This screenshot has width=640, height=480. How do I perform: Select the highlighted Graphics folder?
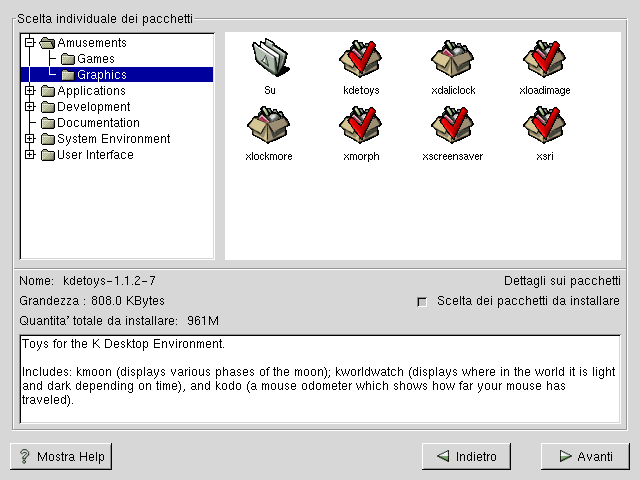(x=101, y=75)
